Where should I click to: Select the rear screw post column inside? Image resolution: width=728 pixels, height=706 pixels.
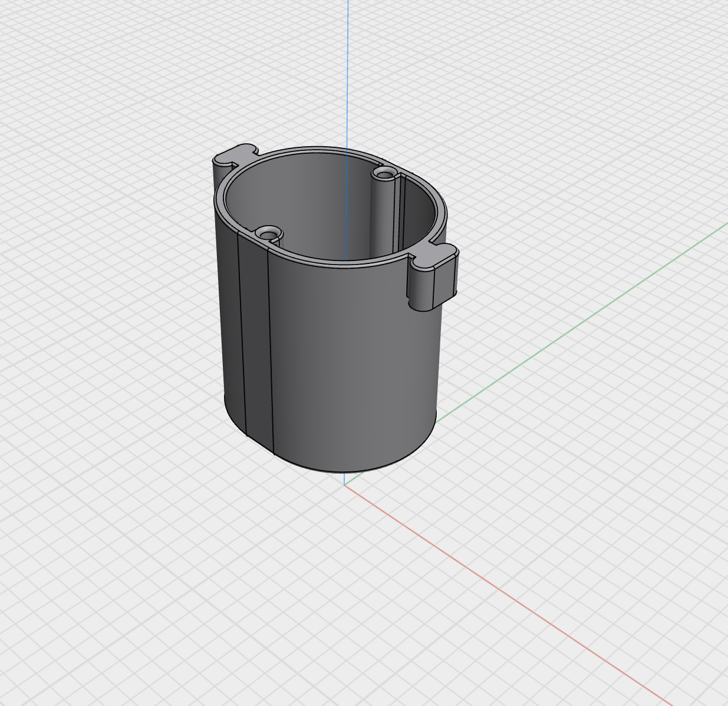(x=383, y=215)
